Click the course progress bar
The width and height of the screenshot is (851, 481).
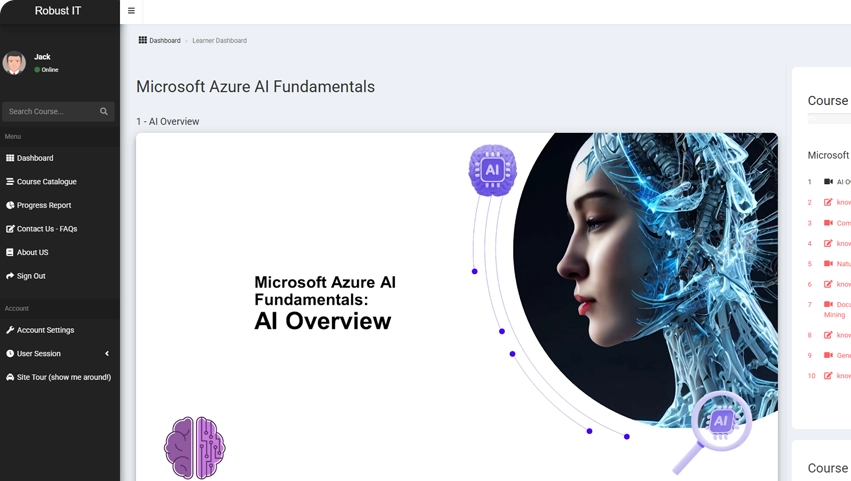pos(829,118)
